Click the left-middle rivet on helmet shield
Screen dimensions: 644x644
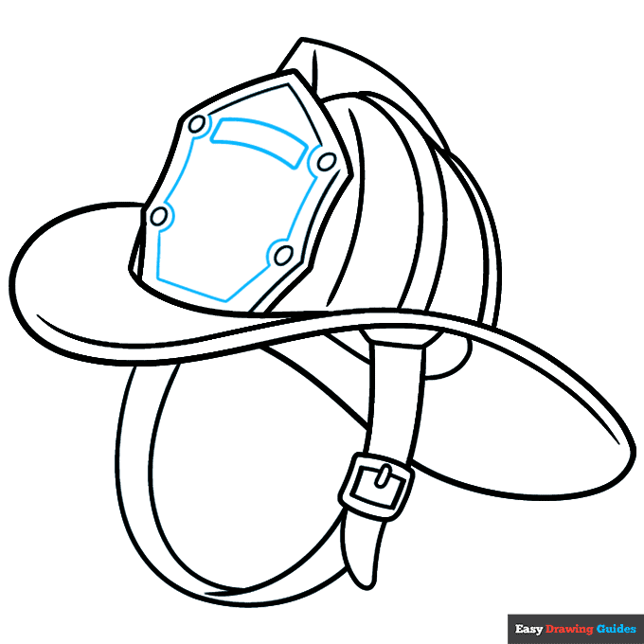(x=159, y=217)
